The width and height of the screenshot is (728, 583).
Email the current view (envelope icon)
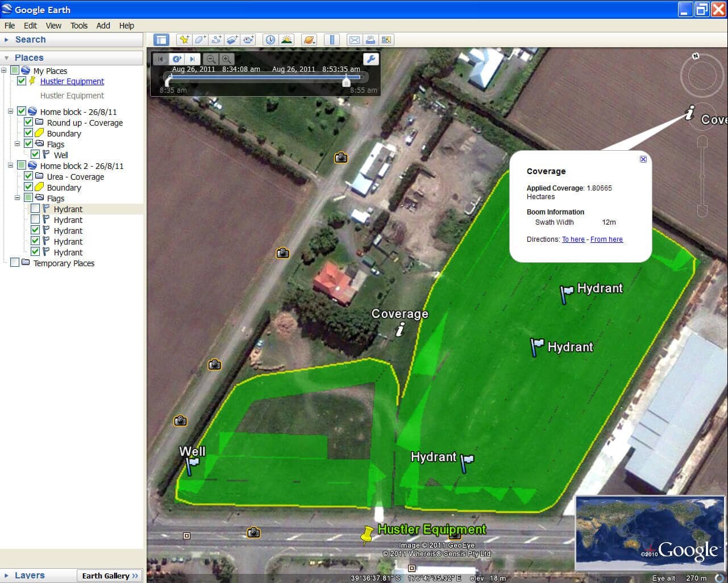pyautogui.click(x=355, y=40)
